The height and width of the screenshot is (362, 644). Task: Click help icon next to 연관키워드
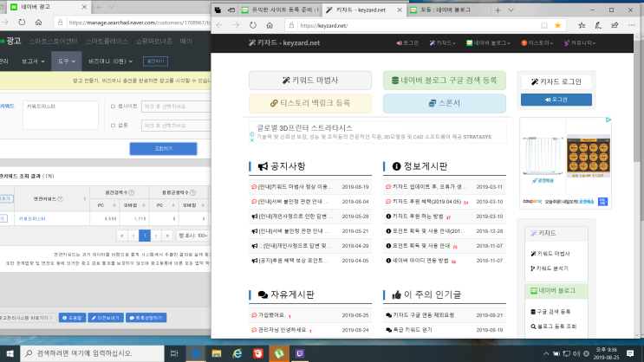pyautogui.click(x=61, y=198)
